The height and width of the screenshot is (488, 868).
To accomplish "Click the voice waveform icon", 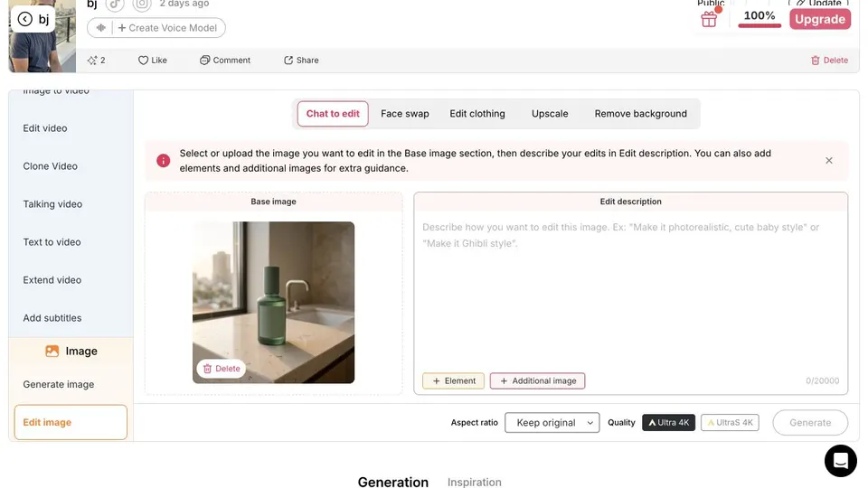I will [100, 28].
